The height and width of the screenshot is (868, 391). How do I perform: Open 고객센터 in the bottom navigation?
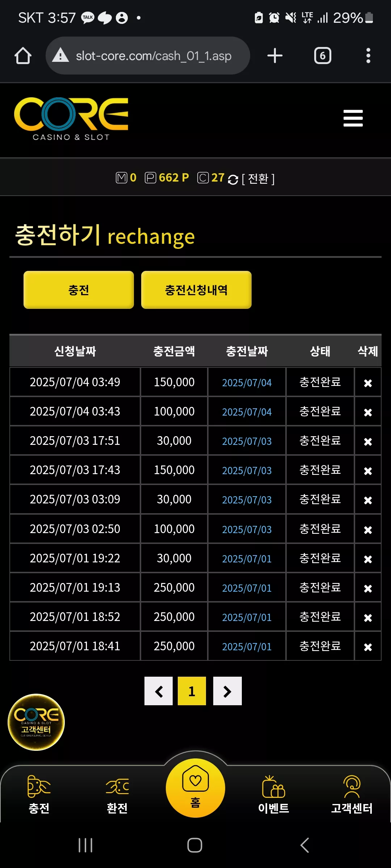(352, 794)
